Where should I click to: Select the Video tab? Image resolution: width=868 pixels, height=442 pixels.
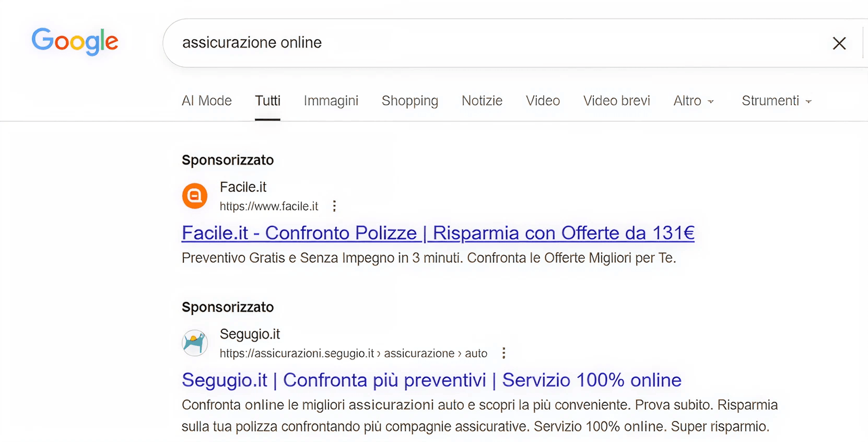pos(543,101)
